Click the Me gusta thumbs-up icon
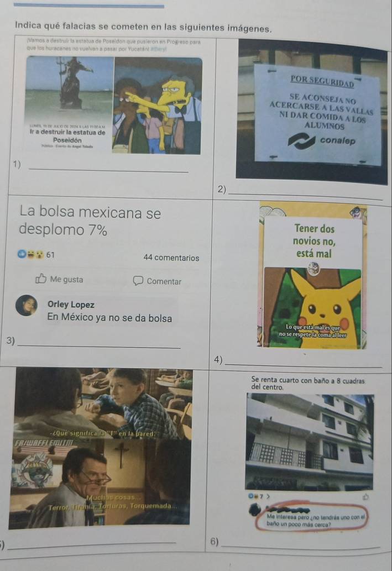The height and width of the screenshot is (571, 392). click(41, 279)
